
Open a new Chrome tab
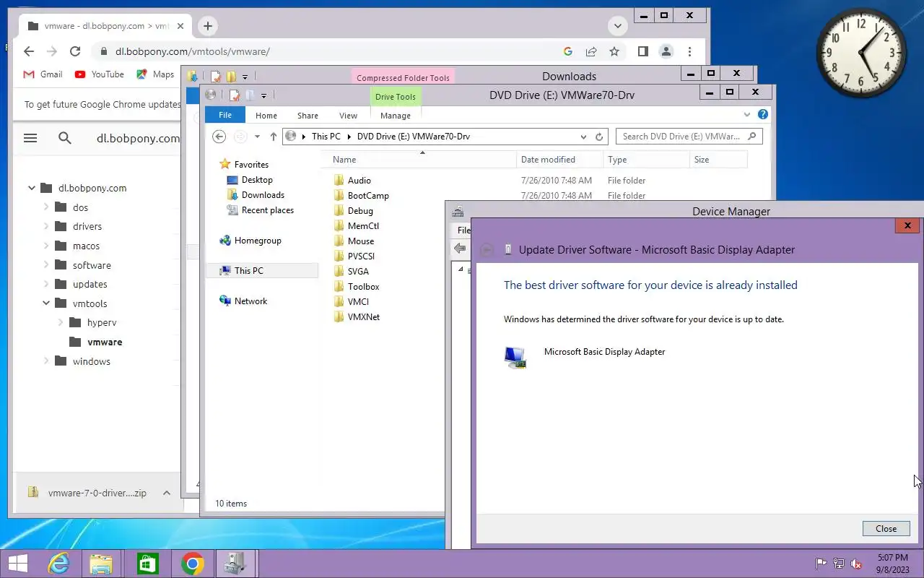207,26
